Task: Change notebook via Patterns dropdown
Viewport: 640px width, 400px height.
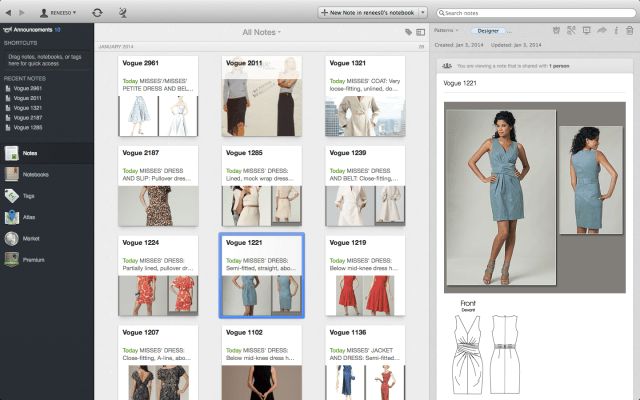Action: click(x=446, y=30)
